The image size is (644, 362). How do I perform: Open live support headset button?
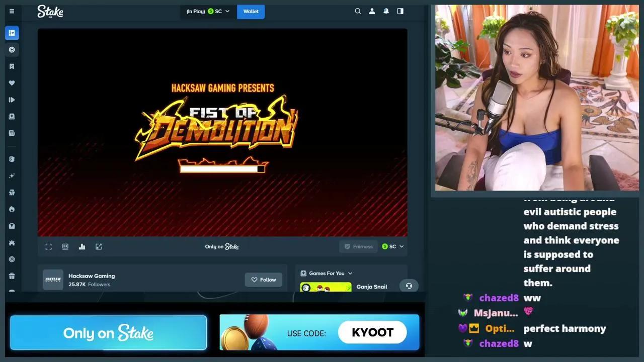tap(409, 286)
